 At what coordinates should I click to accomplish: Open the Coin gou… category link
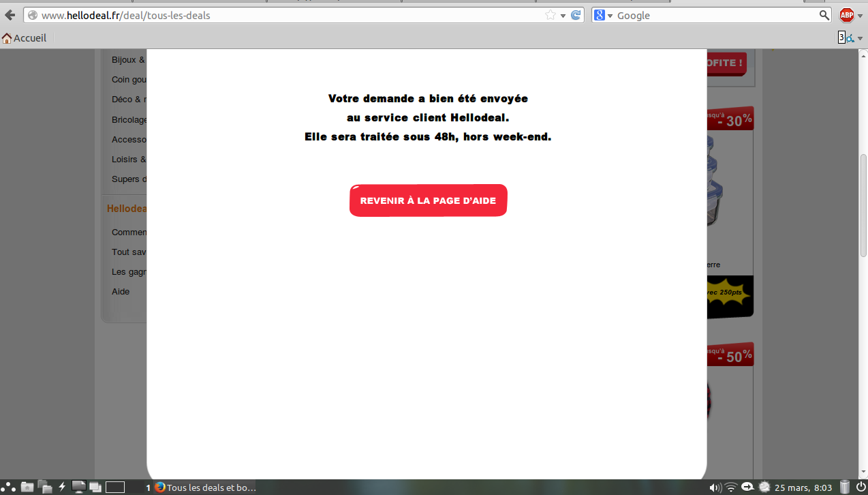point(129,79)
